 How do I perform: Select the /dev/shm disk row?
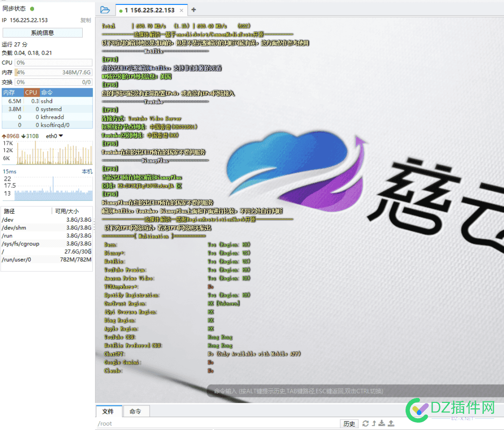pos(47,228)
